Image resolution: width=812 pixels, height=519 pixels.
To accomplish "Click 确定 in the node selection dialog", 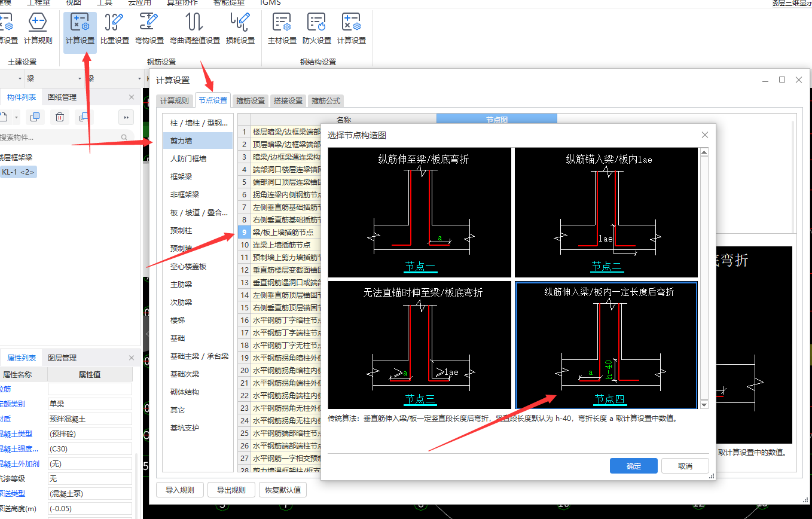I will coord(634,466).
